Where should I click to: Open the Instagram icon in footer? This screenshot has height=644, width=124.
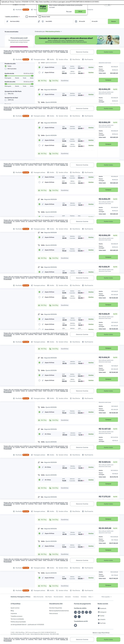click(x=99, y=612)
